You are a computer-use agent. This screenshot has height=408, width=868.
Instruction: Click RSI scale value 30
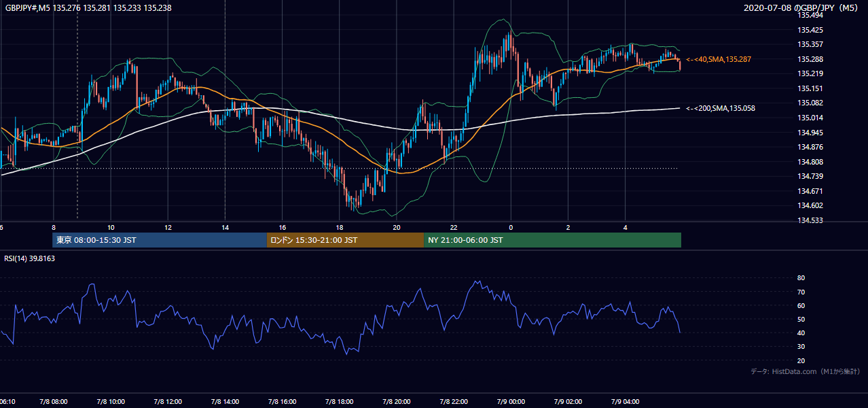click(801, 347)
